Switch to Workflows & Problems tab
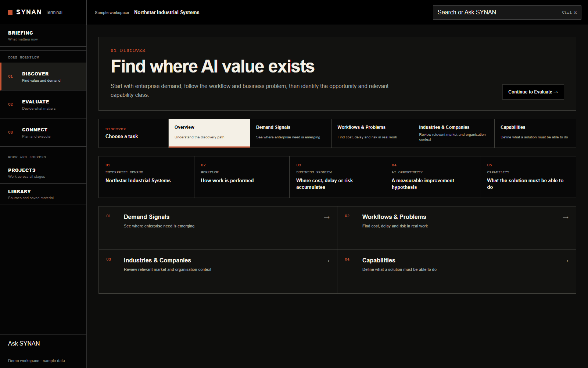This screenshot has height=368, width=588. pos(372,133)
